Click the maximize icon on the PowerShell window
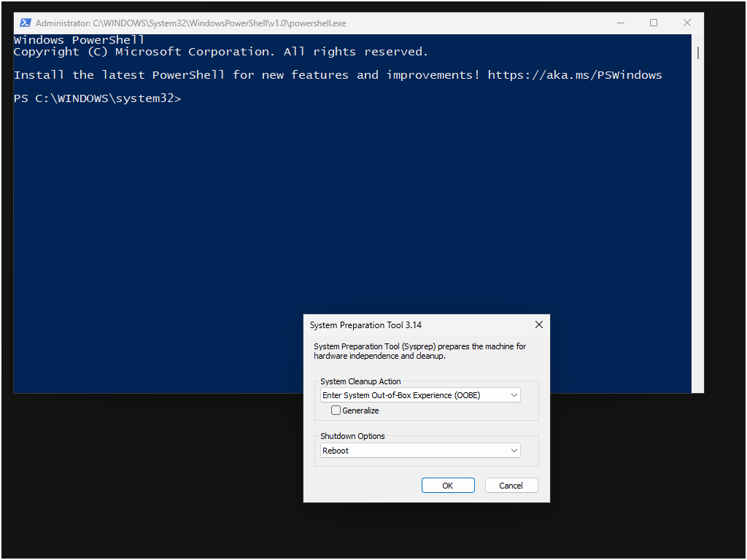The width and height of the screenshot is (747, 560). tap(654, 23)
